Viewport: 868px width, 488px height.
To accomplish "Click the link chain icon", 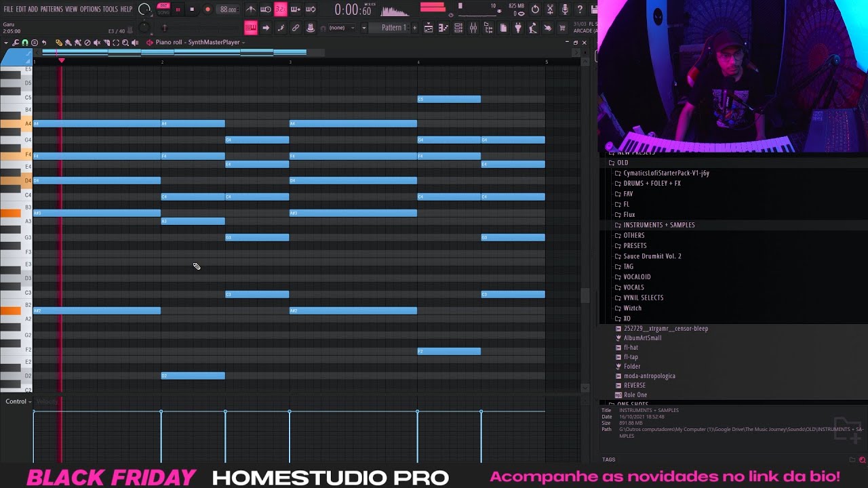I will 296,28.
